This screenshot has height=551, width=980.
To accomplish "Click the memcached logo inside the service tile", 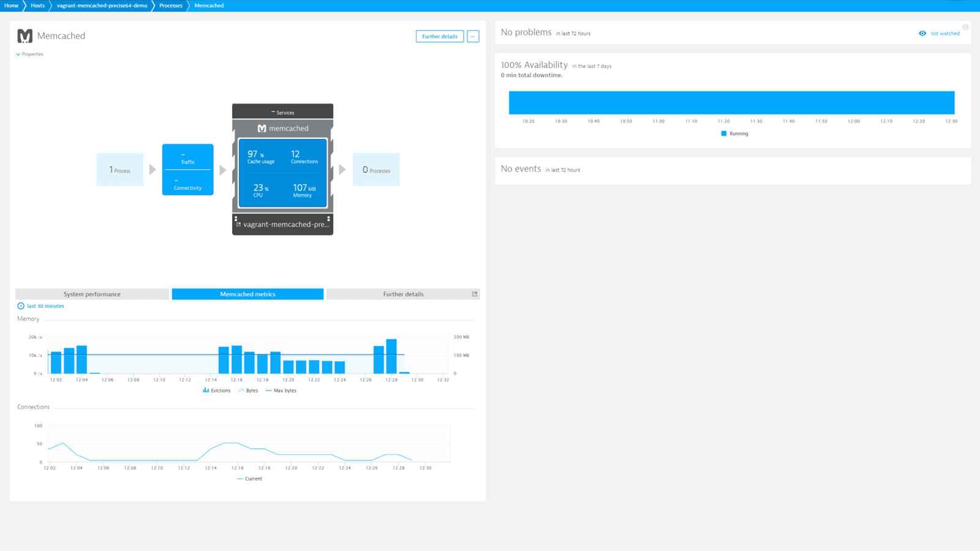I will coord(262,129).
